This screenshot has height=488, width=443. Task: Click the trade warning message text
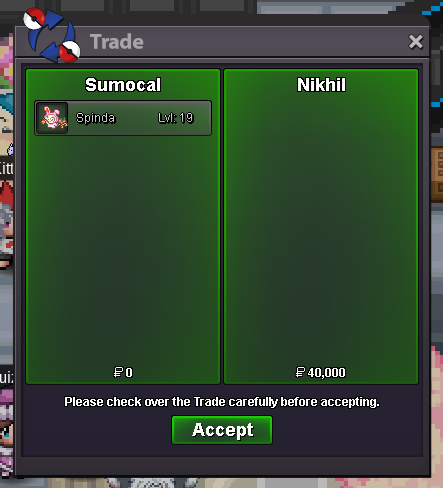point(222,402)
